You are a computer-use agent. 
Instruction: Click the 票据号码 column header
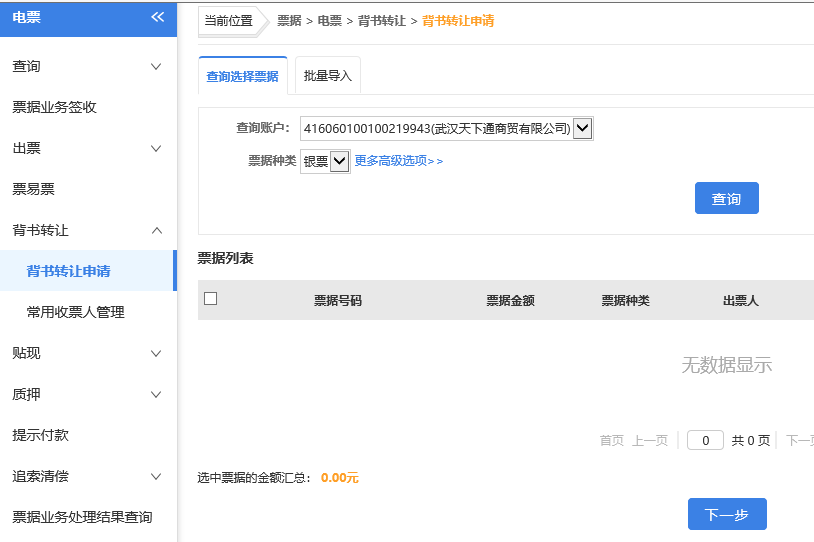click(x=338, y=301)
